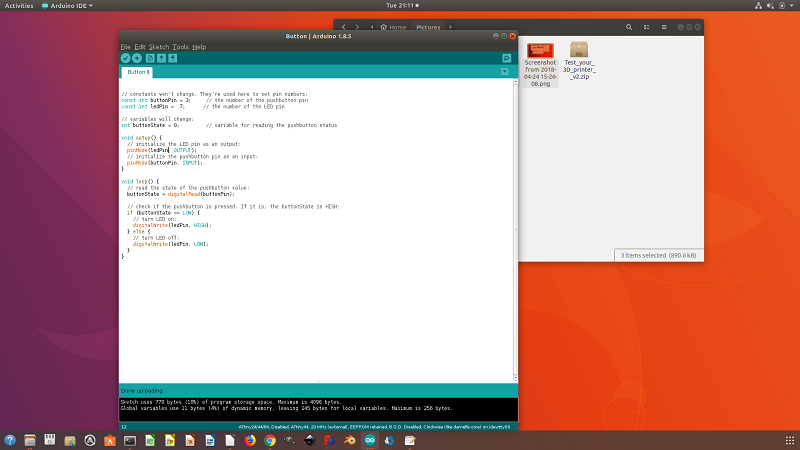
Task: Open the system menu dropdown arrow
Action: (x=791, y=6)
